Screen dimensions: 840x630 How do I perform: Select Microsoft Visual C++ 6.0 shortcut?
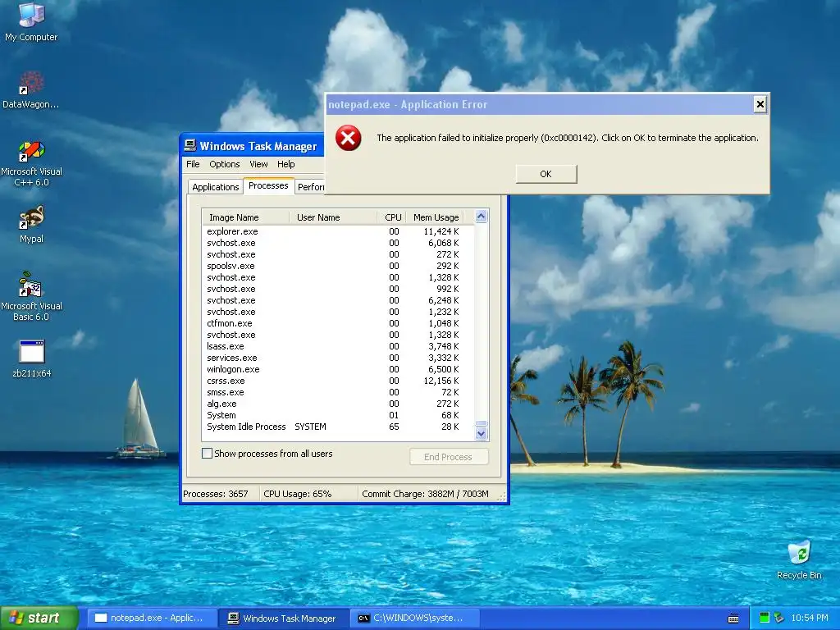31,163
